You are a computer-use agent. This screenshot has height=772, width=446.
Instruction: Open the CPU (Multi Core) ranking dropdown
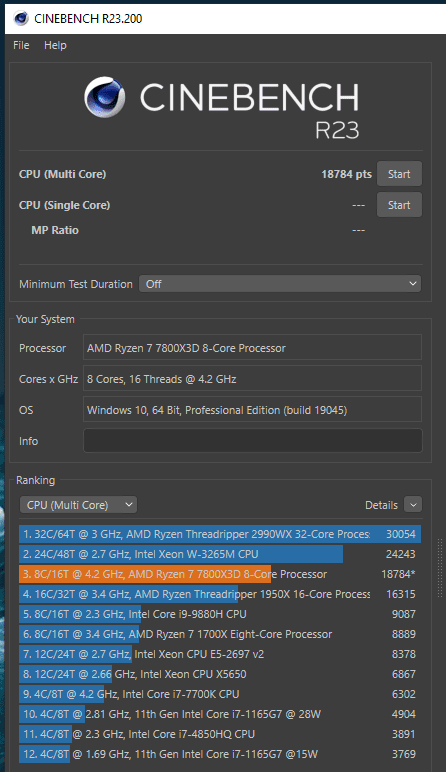click(78, 505)
